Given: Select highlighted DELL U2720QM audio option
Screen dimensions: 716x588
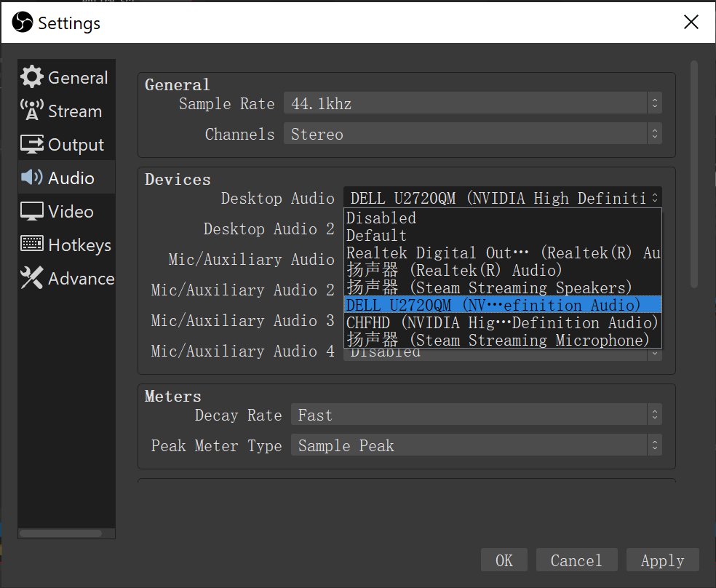Looking at the screenshot, I should (x=502, y=305).
